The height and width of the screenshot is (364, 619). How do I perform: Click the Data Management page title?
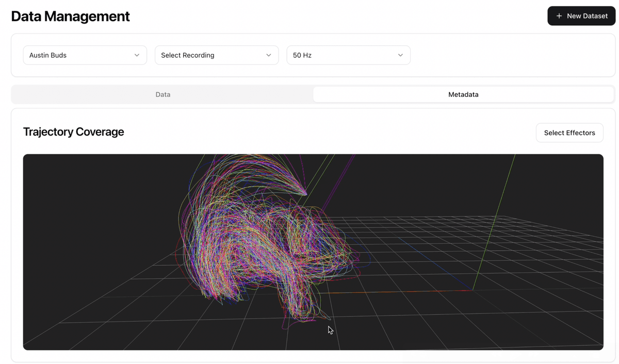click(x=70, y=16)
